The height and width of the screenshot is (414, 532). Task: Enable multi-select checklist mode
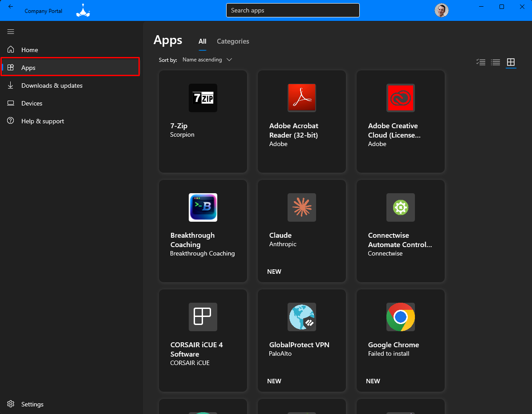point(480,62)
